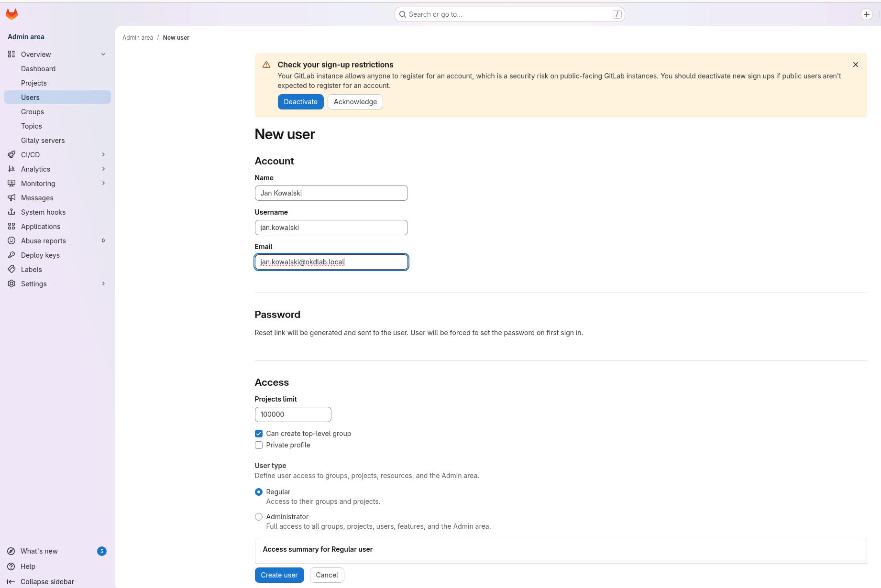Click the Help question mark icon
The image size is (881, 588).
pos(11,566)
